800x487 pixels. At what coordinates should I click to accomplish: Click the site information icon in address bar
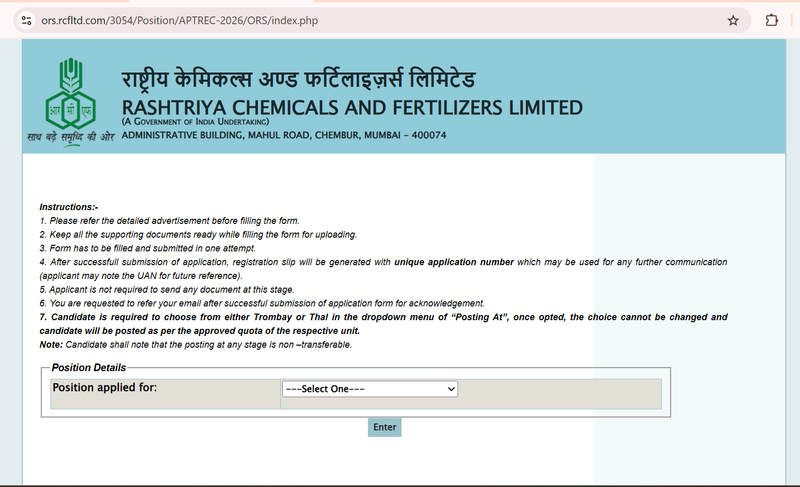[x=27, y=20]
